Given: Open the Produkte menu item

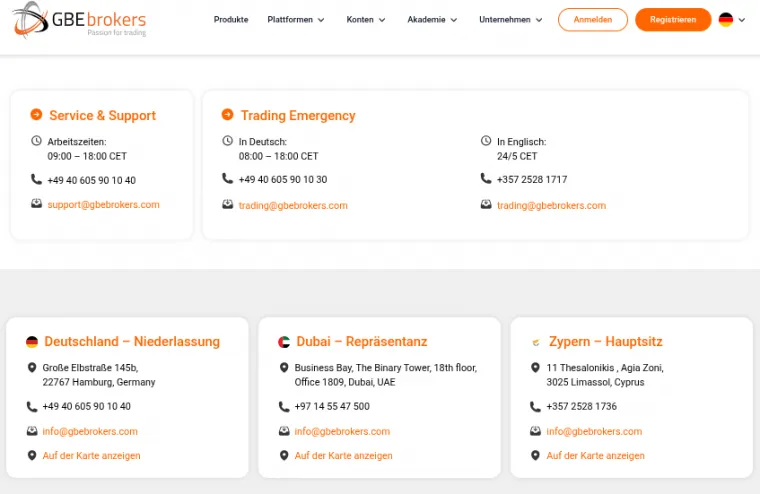Looking at the screenshot, I should click(x=231, y=20).
